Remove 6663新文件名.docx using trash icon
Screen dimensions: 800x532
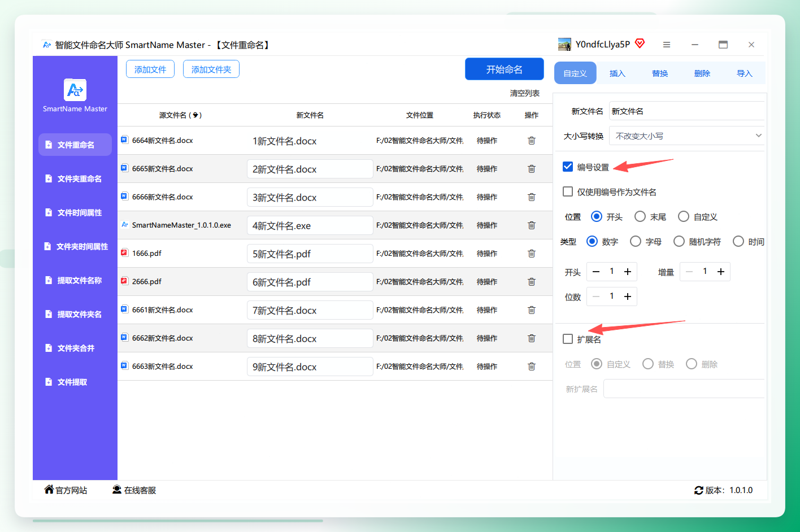coord(532,367)
